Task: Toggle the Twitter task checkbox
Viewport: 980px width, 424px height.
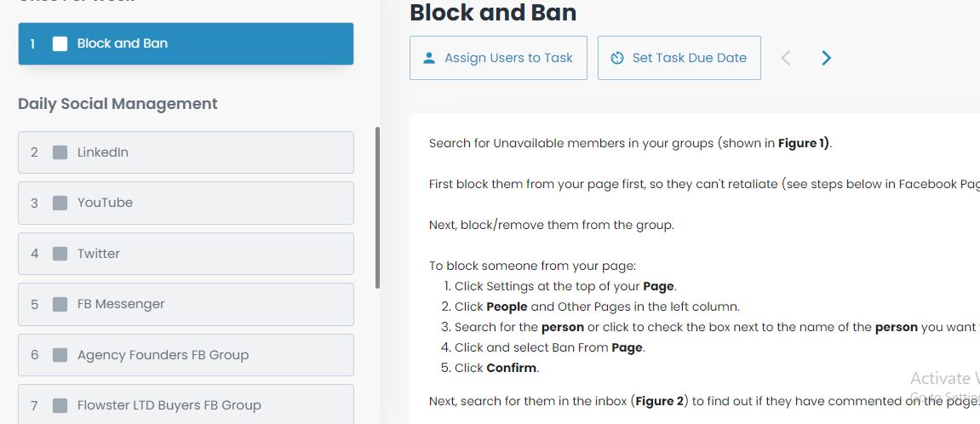Action: coord(60,254)
